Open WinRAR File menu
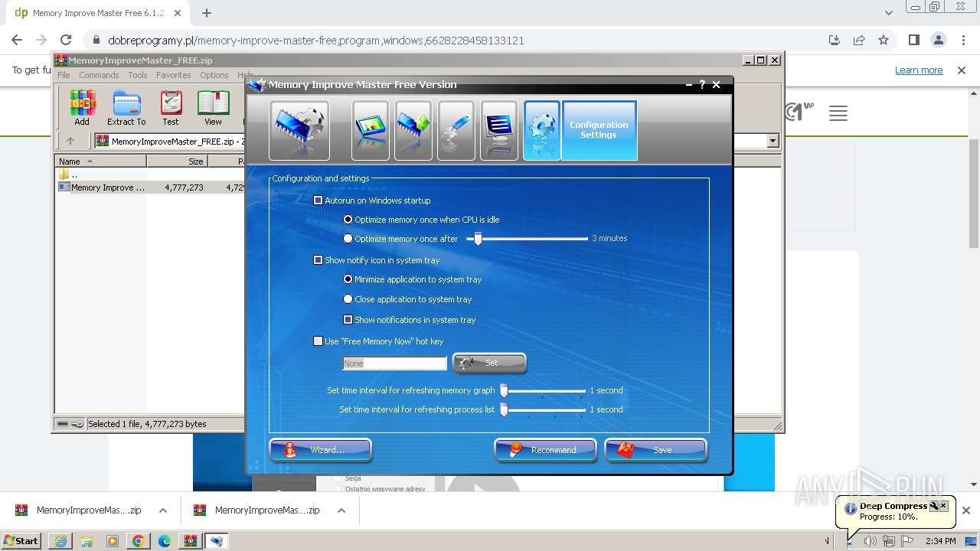The height and width of the screenshot is (551, 980). (64, 75)
